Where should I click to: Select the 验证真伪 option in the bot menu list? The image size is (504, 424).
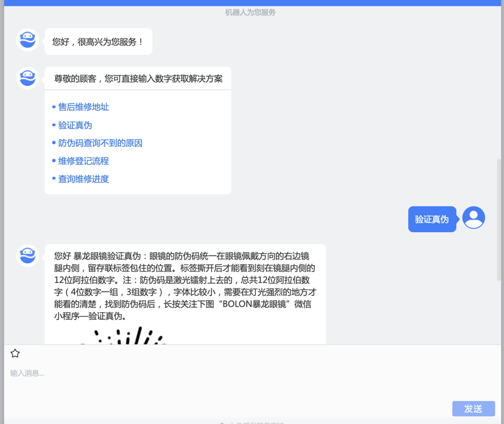pos(75,125)
